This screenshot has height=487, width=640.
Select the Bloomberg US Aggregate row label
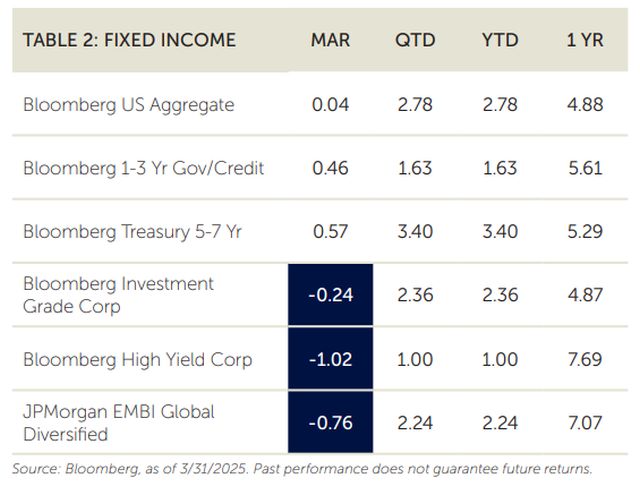[x=128, y=104]
